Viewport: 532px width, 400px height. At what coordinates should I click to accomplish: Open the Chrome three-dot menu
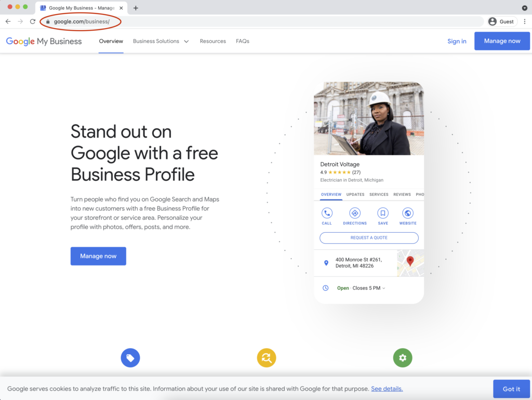tap(525, 21)
